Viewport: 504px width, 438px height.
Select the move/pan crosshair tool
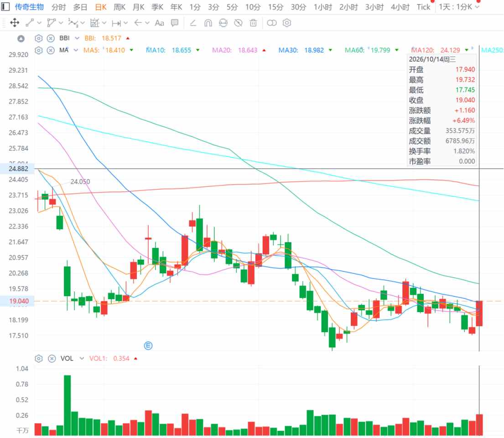pos(15,23)
